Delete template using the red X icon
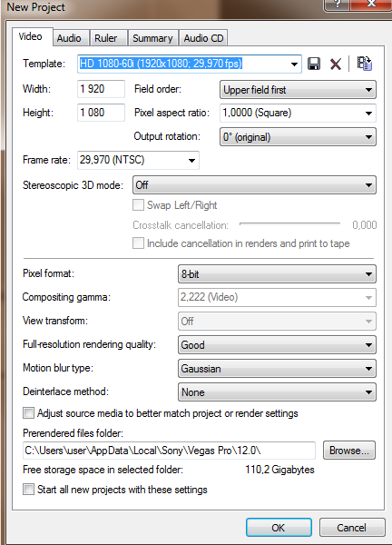 coord(336,64)
